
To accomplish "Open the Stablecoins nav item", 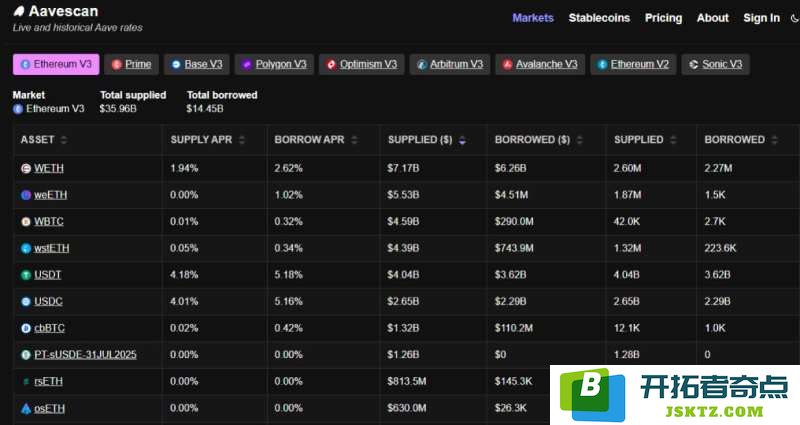I will point(599,18).
